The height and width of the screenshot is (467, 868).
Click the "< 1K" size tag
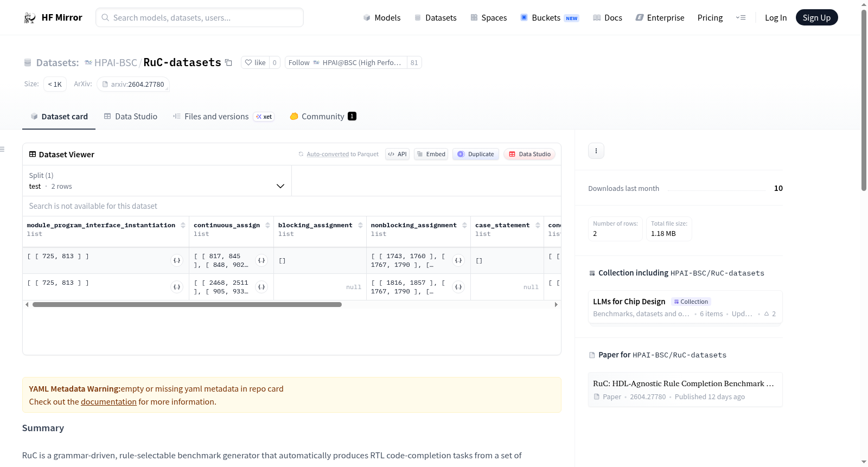(55, 85)
